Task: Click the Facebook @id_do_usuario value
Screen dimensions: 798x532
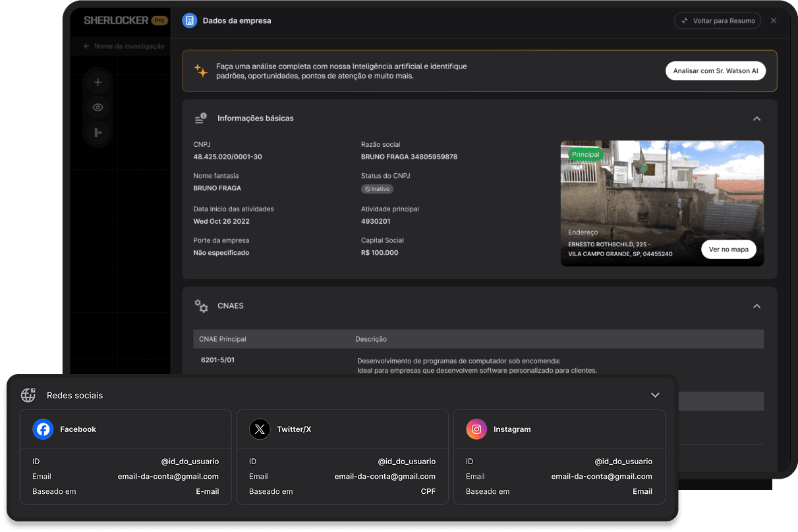Action: pyautogui.click(x=190, y=462)
